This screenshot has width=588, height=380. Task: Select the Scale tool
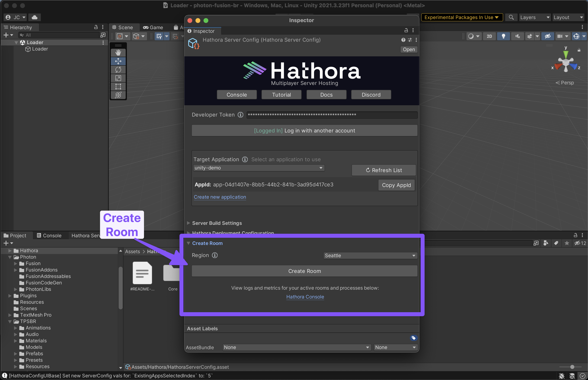[x=118, y=78]
